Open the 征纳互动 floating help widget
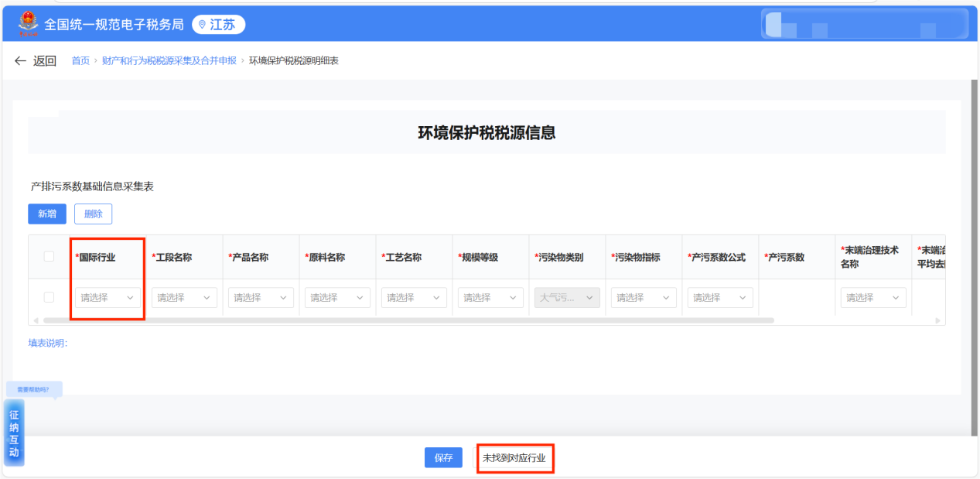Image resolution: width=980 pixels, height=479 pixels. pyautogui.click(x=14, y=433)
